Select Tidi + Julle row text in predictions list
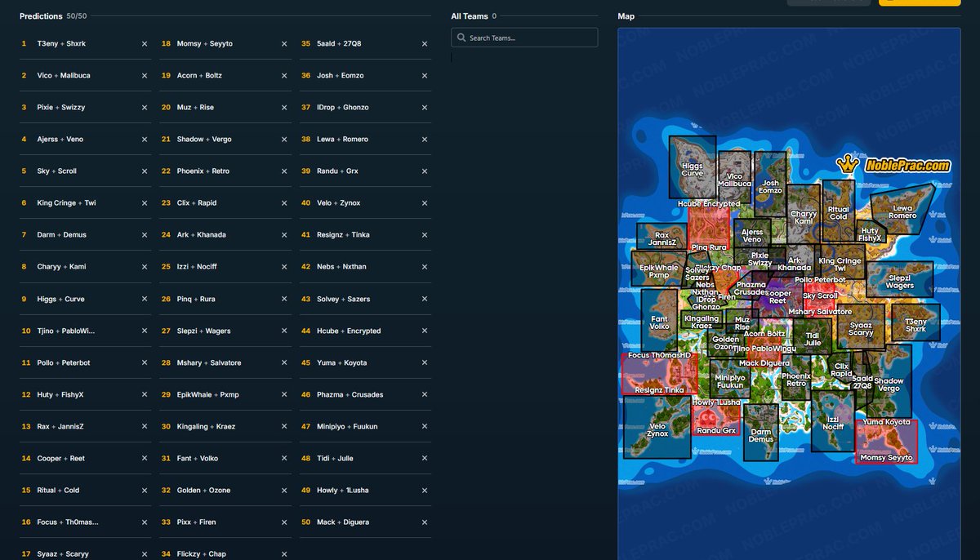 (335, 459)
